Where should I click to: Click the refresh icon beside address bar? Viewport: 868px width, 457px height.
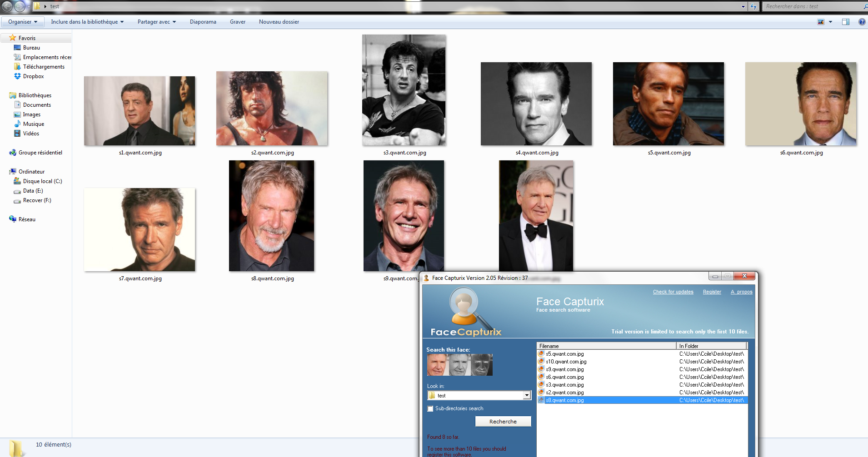tap(754, 6)
